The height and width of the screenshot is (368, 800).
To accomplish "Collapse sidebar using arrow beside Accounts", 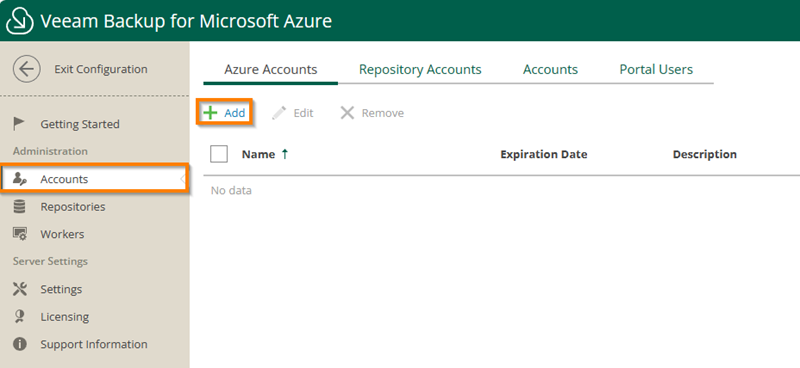I will tap(183, 179).
